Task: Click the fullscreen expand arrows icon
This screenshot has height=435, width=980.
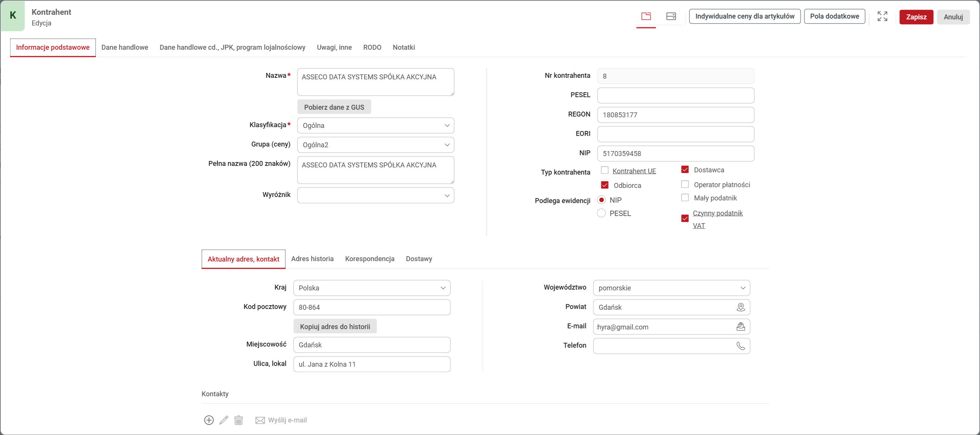Action: [x=882, y=16]
